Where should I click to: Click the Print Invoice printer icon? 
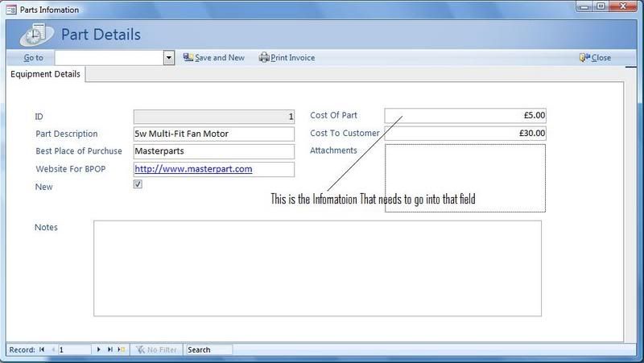point(263,58)
